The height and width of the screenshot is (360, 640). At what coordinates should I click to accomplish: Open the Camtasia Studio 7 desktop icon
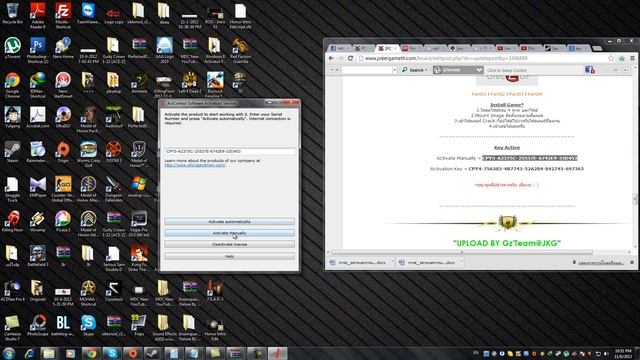(12, 327)
